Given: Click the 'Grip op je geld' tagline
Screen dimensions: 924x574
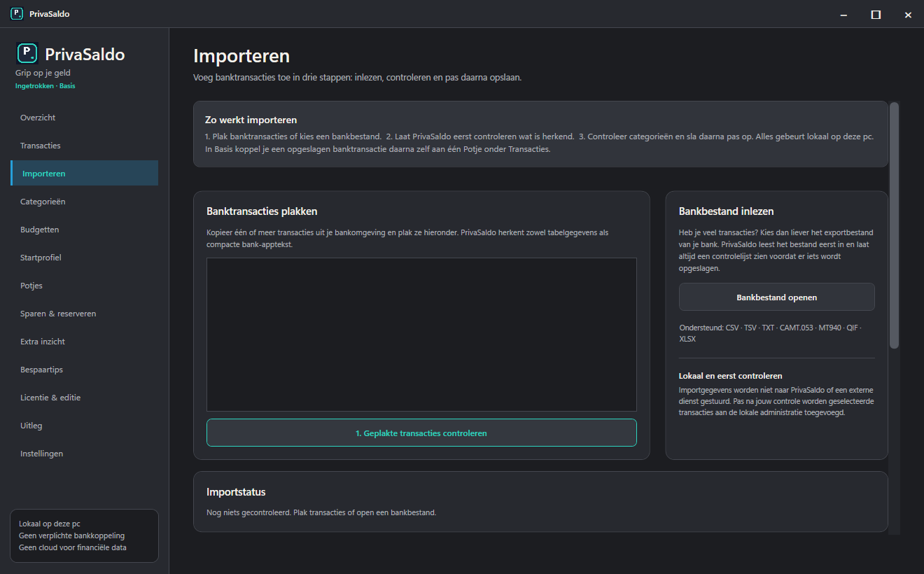Looking at the screenshot, I should (x=43, y=73).
